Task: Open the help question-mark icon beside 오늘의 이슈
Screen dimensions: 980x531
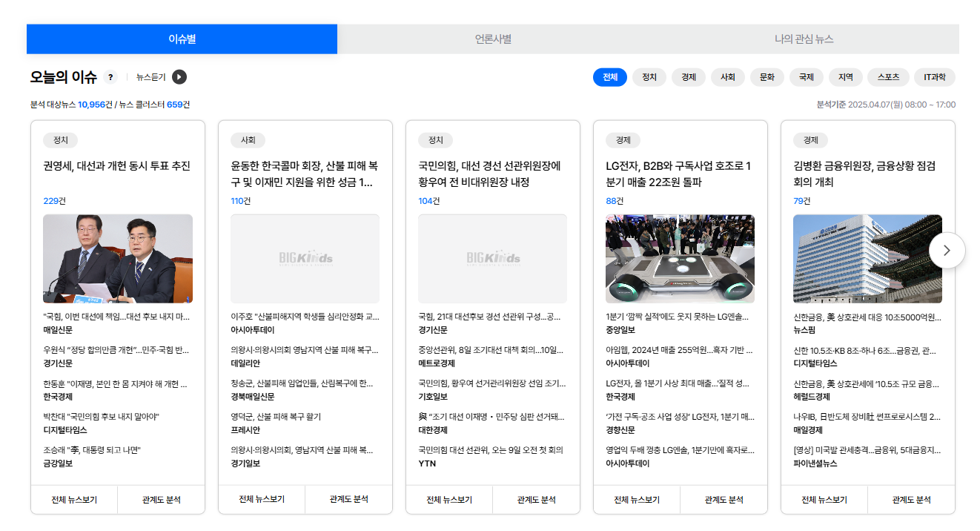Action: point(110,77)
